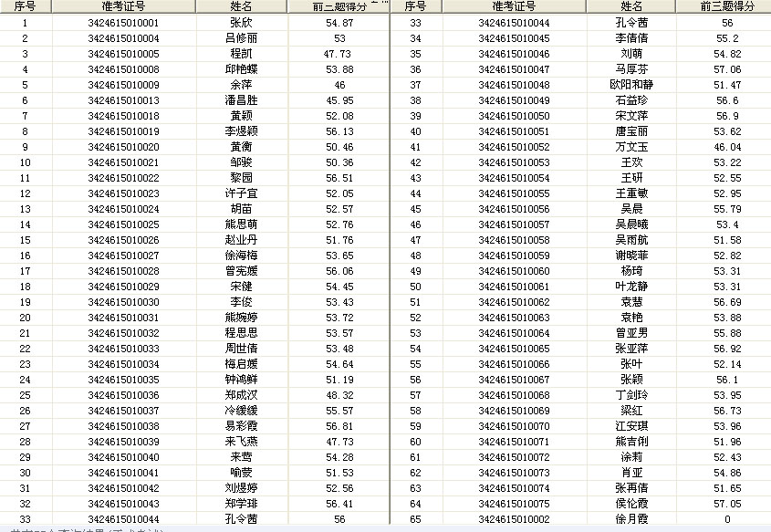Select the name 欧阳和静
771x532 pixels.
pos(631,85)
